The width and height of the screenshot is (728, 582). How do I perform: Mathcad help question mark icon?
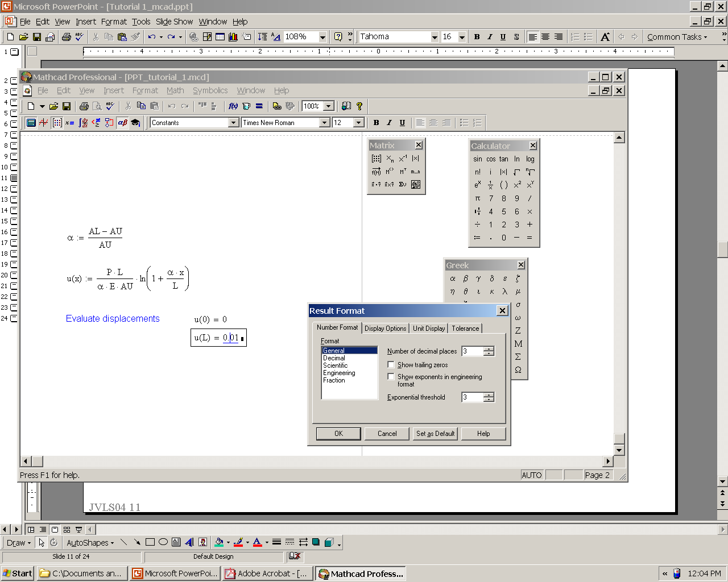359,106
